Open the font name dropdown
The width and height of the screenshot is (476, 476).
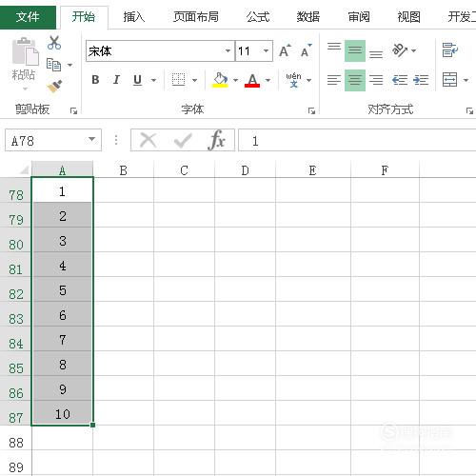(x=228, y=50)
